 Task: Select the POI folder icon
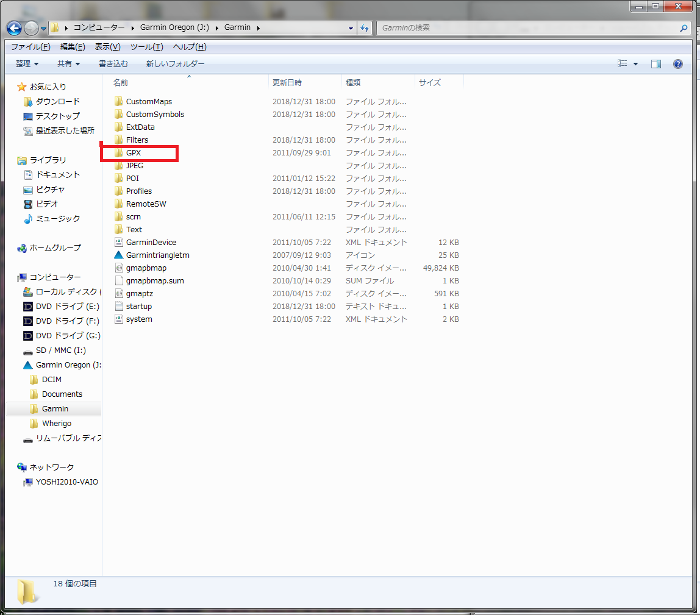point(118,178)
